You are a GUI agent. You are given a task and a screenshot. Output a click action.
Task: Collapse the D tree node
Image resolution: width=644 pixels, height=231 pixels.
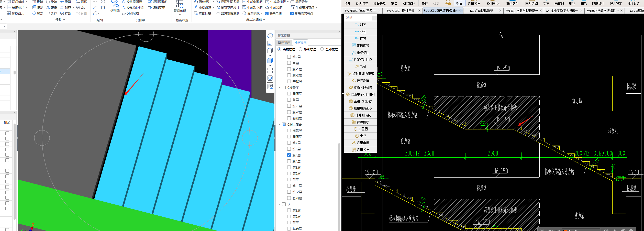(279, 204)
